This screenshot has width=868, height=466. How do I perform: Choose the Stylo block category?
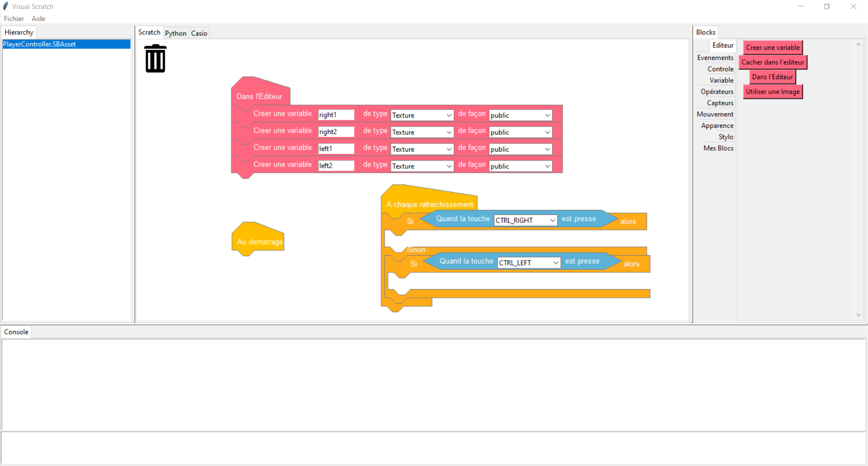point(726,137)
